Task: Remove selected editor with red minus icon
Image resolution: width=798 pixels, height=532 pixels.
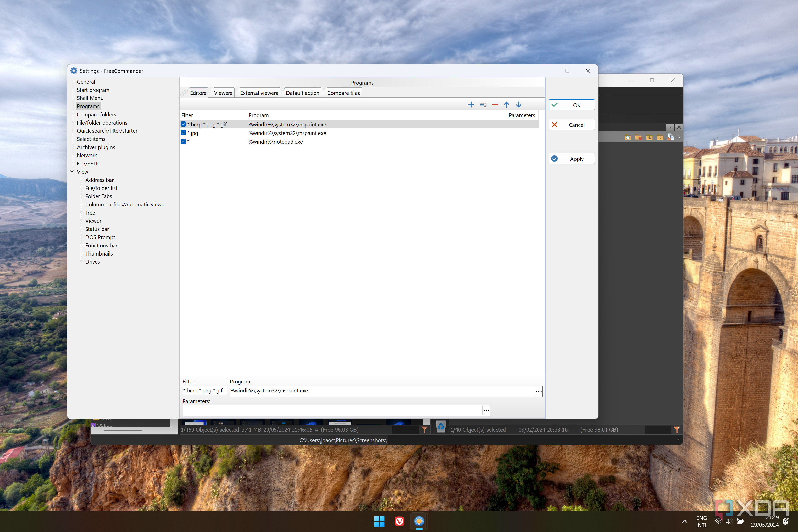Action: tap(495, 105)
